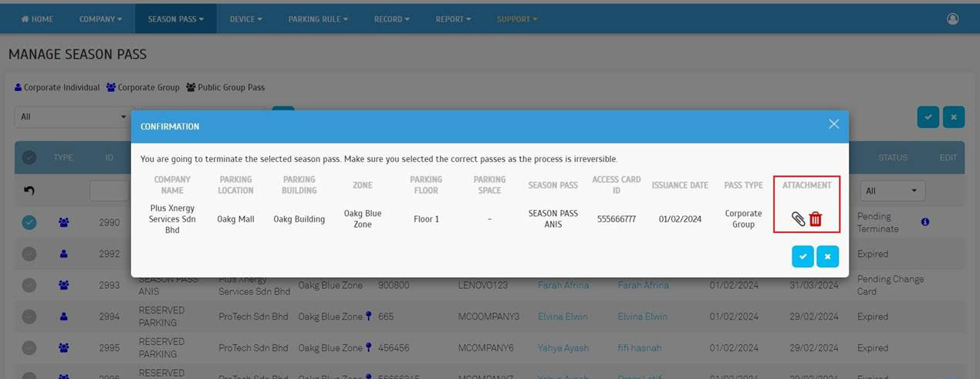Open the Parking Rule menu
The width and height of the screenshot is (980, 379).
318,19
